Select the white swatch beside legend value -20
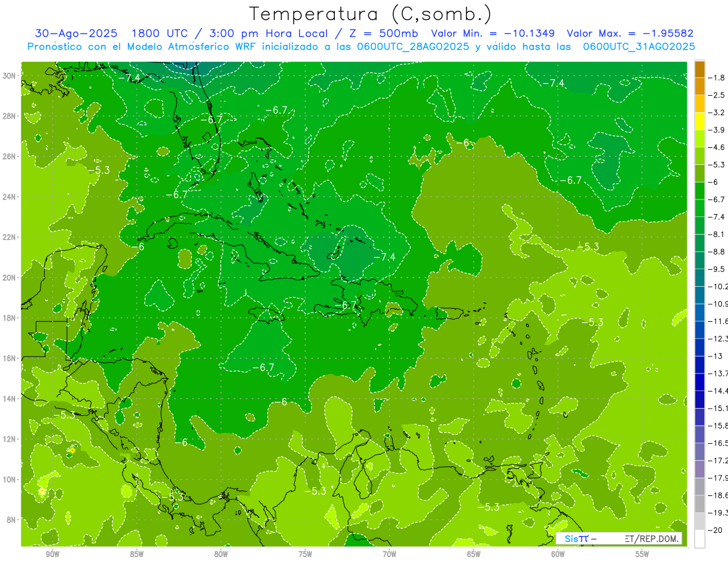This screenshot has width=728, height=562. point(699,539)
